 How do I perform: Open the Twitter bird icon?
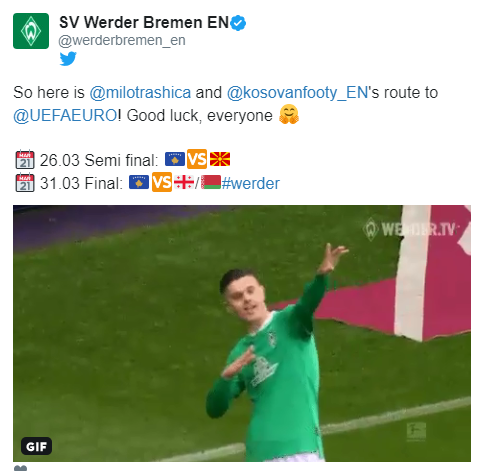point(68,59)
